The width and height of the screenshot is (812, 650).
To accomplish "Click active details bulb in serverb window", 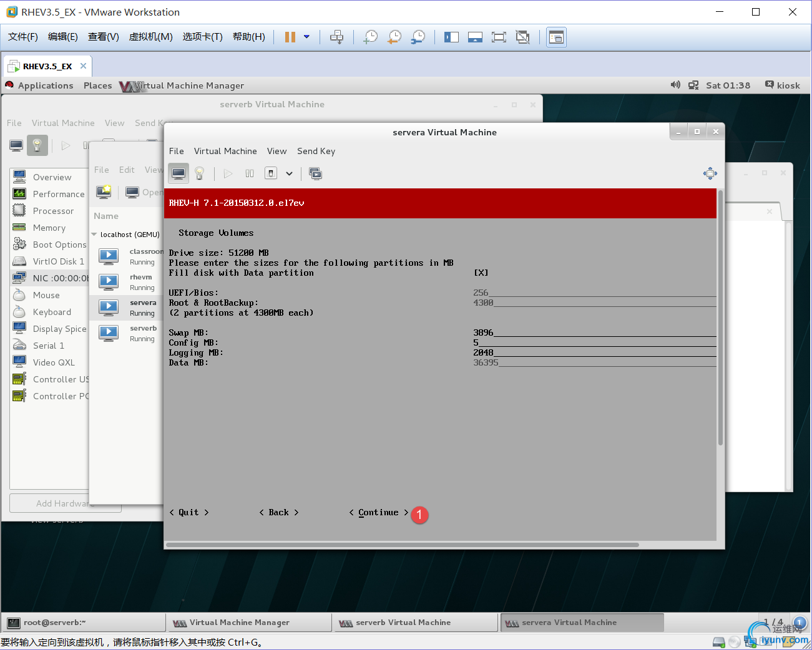I will (x=37, y=145).
